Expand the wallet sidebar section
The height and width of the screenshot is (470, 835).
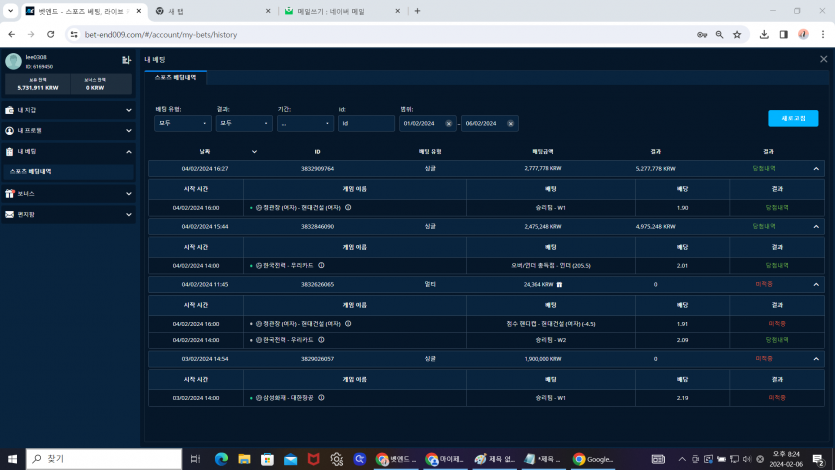[x=129, y=110]
